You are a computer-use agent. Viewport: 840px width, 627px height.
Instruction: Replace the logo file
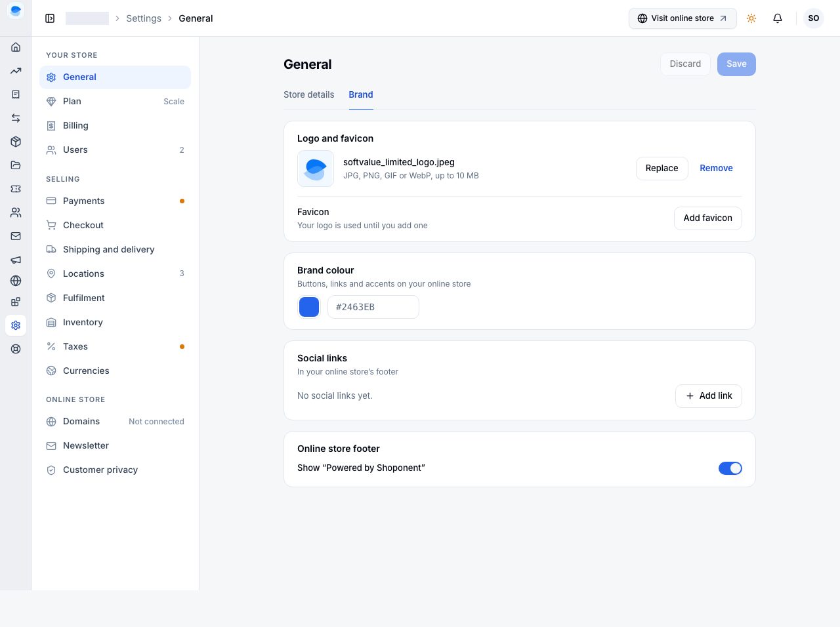661,169
